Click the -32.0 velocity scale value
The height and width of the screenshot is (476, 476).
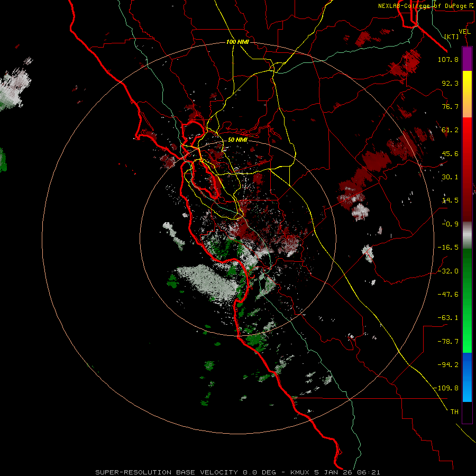[448, 271]
